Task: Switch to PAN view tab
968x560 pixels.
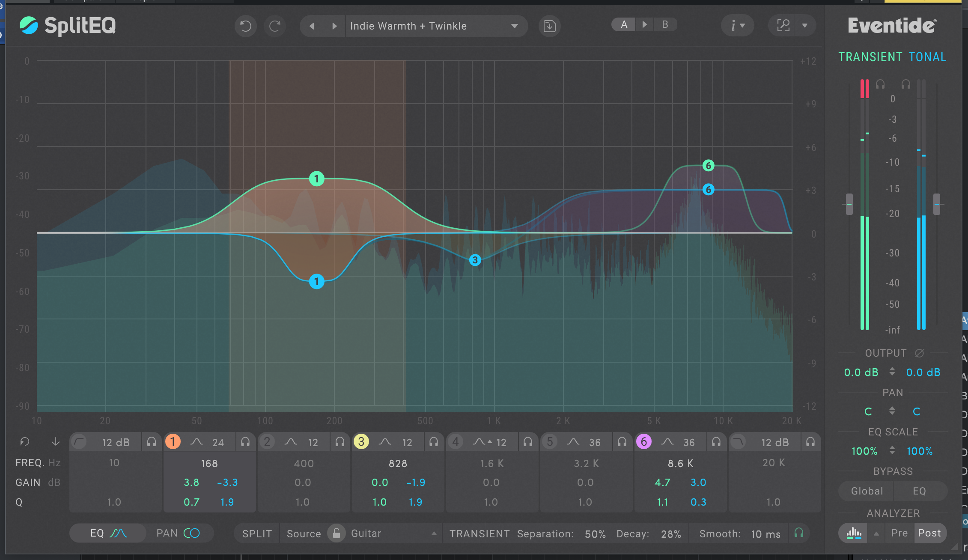Action: pyautogui.click(x=178, y=533)
